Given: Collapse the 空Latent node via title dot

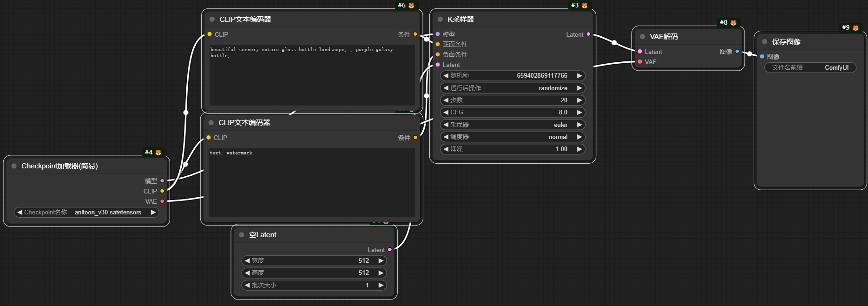Looking at the screenshot, I should 242,235.
